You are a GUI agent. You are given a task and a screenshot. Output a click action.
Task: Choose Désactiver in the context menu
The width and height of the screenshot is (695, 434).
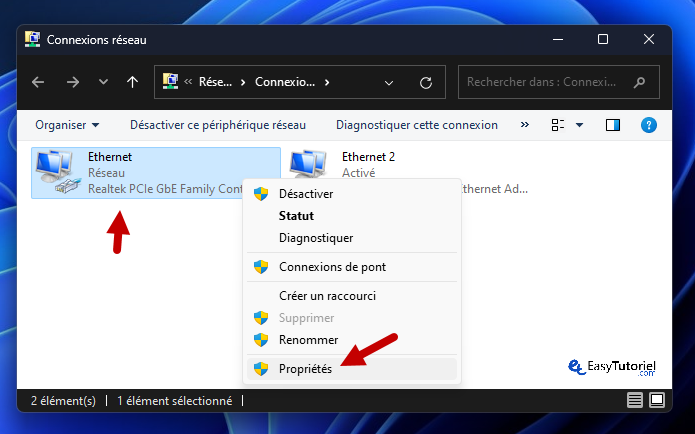(352, 194)
